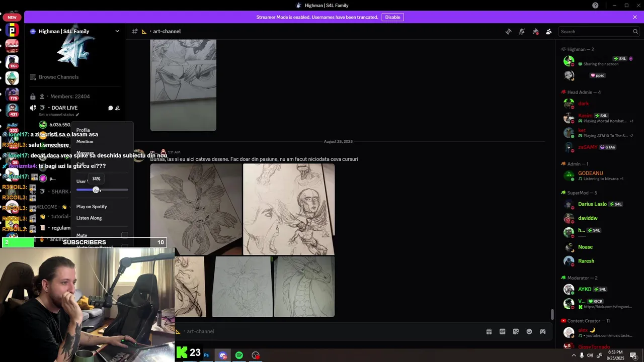Click invite icon on DOAR LIVE channel
The image size is (644, 362).
point(117,108)
